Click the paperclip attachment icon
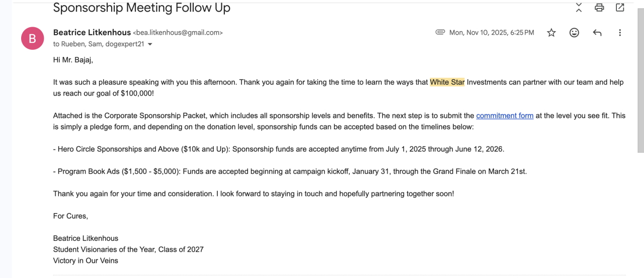The height and width of the screenshot is (278, 644). pyautogui.click(x=440, y=32)
